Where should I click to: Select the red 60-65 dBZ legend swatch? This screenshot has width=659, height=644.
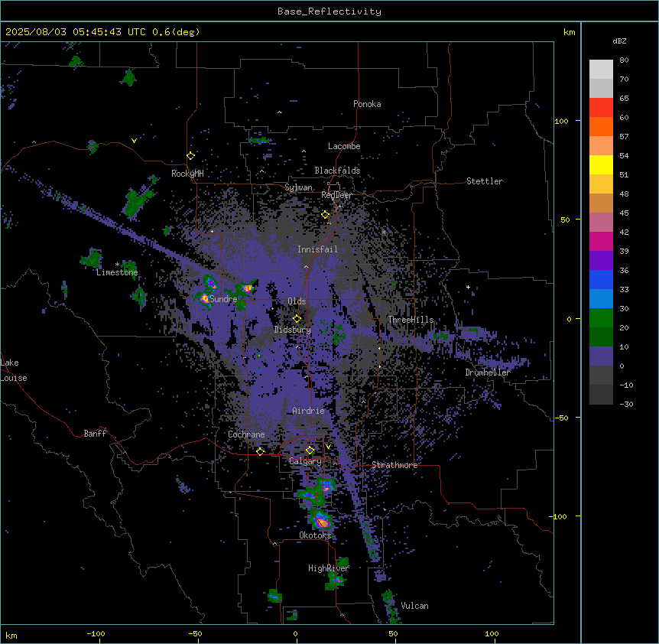coord(601,108)
